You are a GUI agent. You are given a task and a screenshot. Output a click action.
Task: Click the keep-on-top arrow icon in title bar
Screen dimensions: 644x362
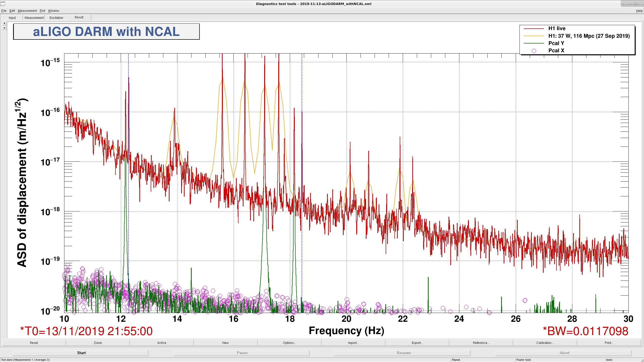coord(624,4)
